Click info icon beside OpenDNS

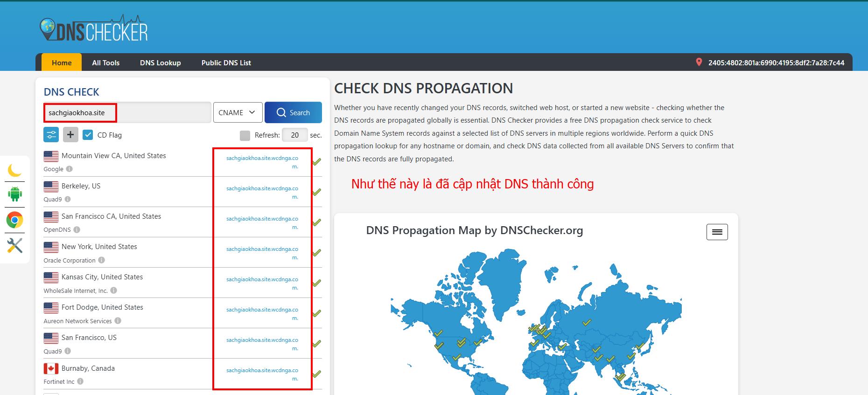(77, 229)
